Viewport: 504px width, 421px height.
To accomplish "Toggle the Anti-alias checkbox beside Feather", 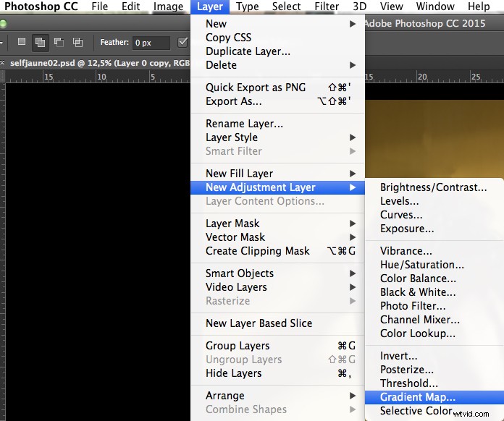I will pos(182,43).
